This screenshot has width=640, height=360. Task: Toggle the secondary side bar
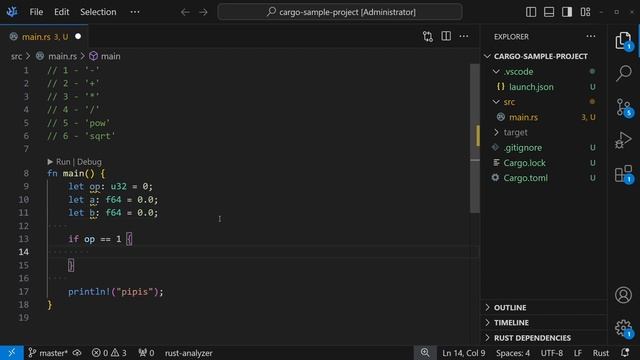[x=567, y=12]
